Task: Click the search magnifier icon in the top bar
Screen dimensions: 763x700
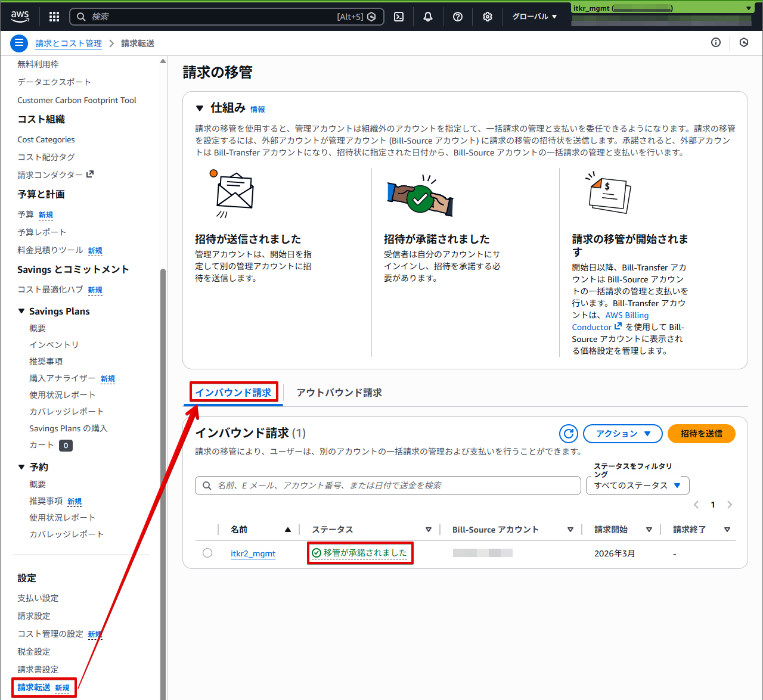Action: coord(81,17)
